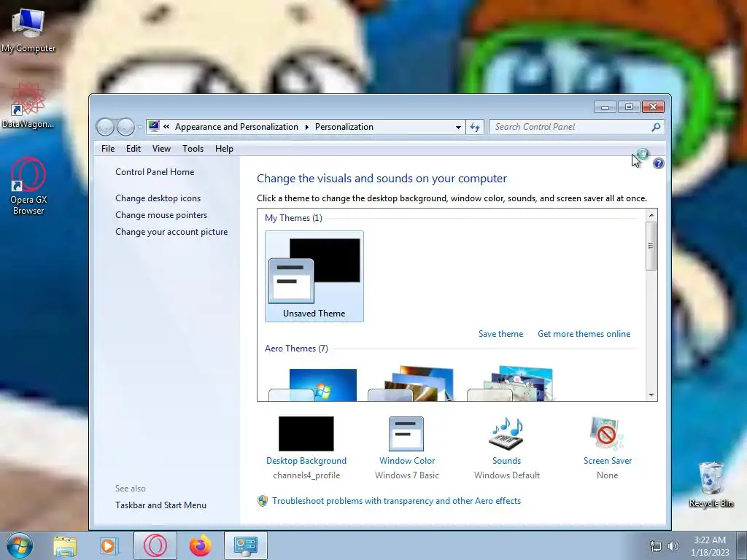This screenshot has width=747, height=560.
Task: Click the Aero Themes (7) heading
Action: (x=296, y=348)
